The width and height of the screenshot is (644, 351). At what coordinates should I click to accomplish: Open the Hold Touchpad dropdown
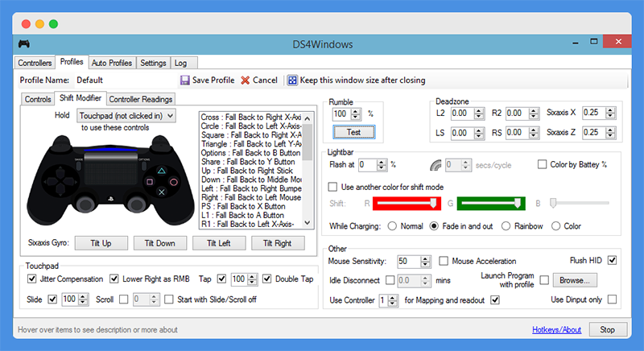(x=126, y=116)
